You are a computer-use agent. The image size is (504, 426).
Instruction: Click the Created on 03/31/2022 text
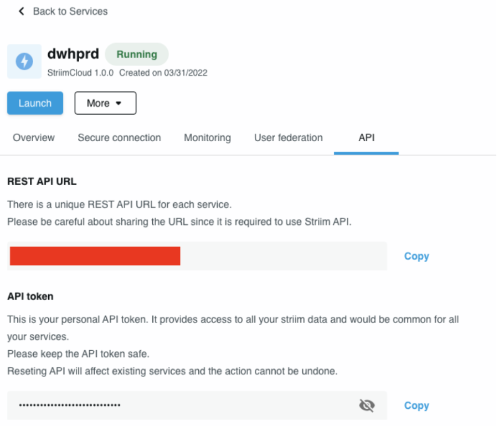tap(163, 73)
